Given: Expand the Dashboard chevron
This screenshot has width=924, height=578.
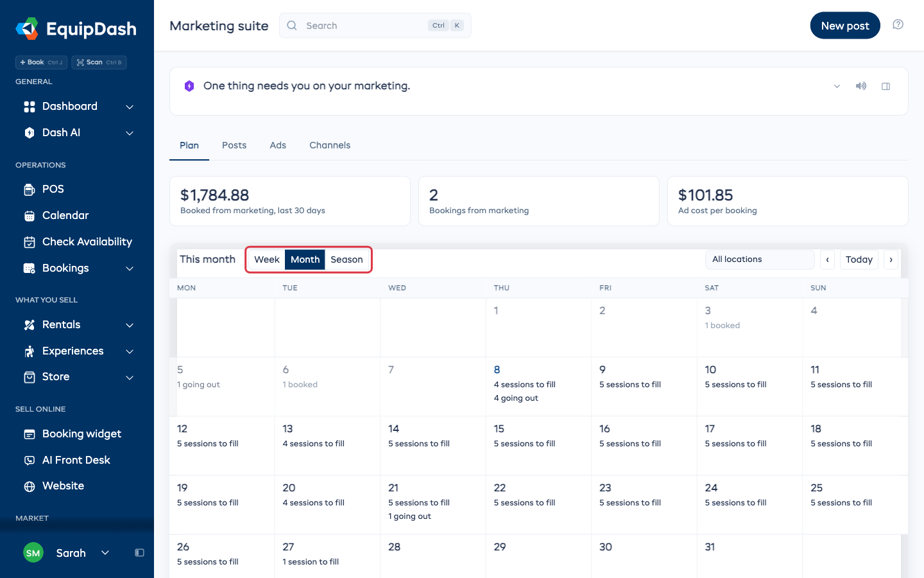Looking at the screenshot, I should [130, 107].
